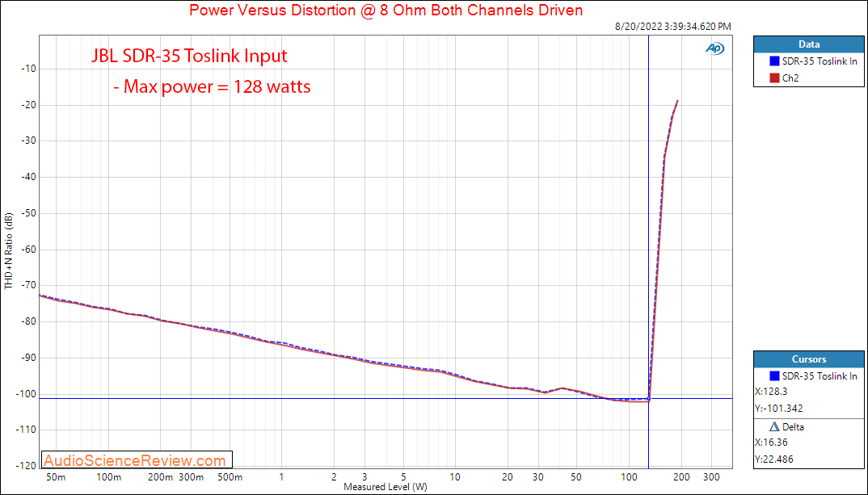This screenshot has width=868, height=495.
Task: Click the delta value X:16.36
Action: pyautogui.click(x=771, y=443)
